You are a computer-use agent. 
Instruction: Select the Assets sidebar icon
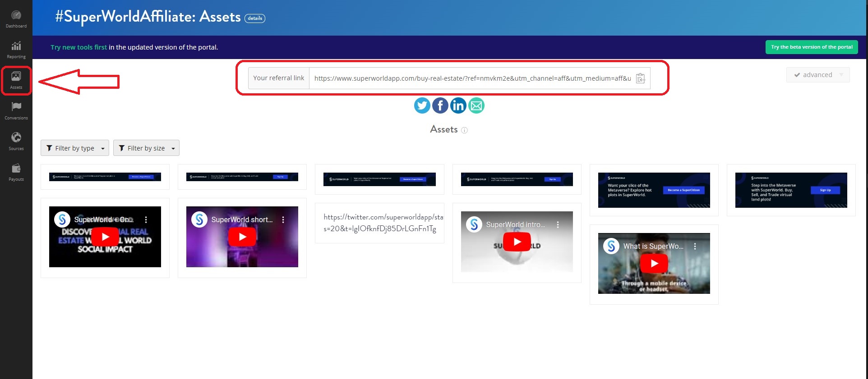point(16,81)
